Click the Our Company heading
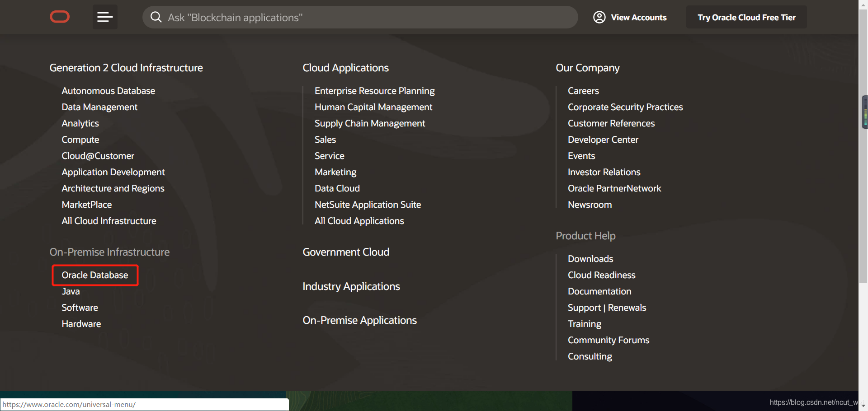The height and width of the screenshot is (411, 868). [588, 68]
